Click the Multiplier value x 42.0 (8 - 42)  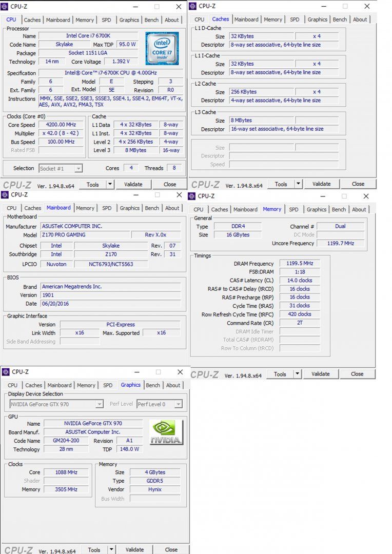coord(61,133)
